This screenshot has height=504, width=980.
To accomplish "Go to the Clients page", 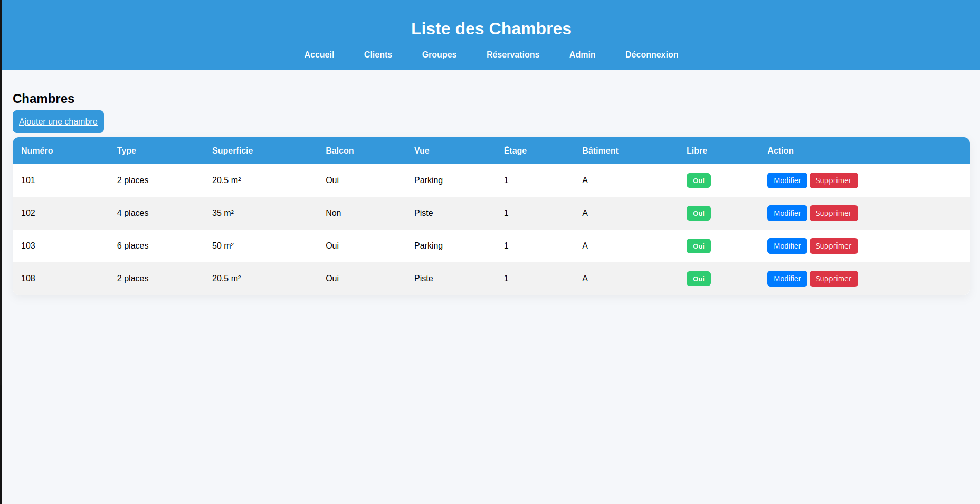I will point(378,55).
